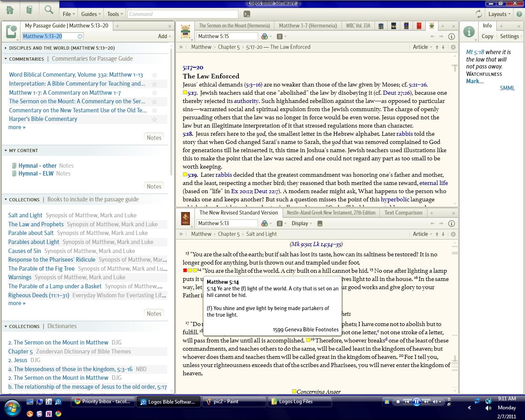Star Matthew 1-7: A Commentary entry
The image size is (525, 420).
154,93
